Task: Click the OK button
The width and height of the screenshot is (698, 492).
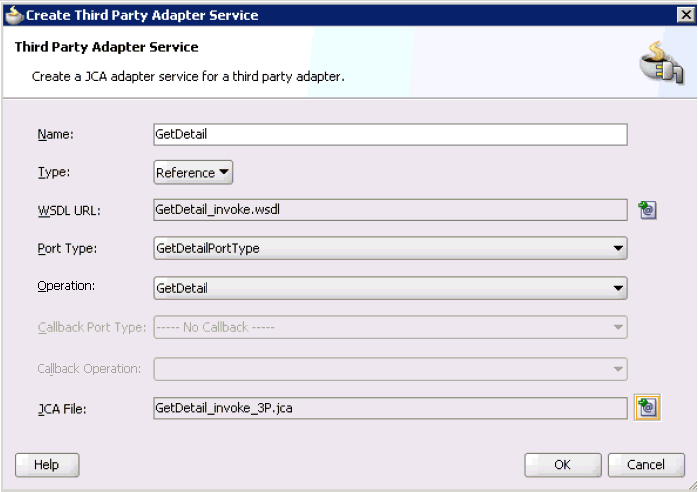Action: [x=563, y=465]
